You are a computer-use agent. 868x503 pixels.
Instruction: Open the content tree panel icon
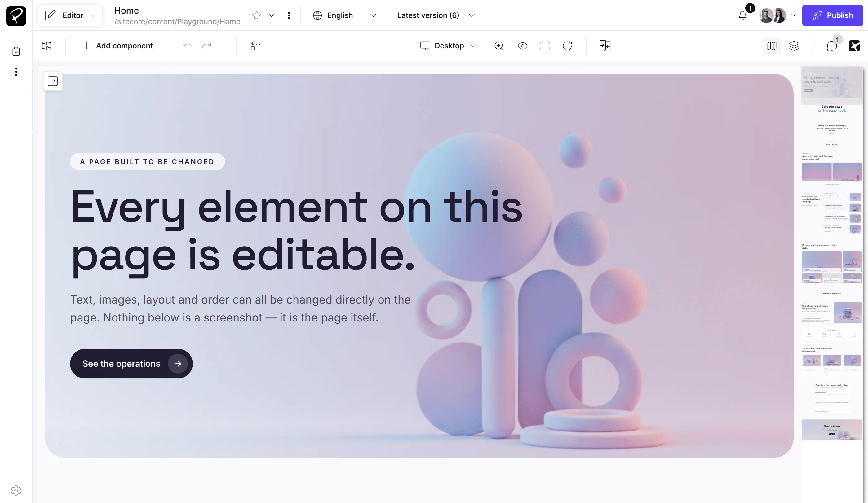click(x=46, y=46)
